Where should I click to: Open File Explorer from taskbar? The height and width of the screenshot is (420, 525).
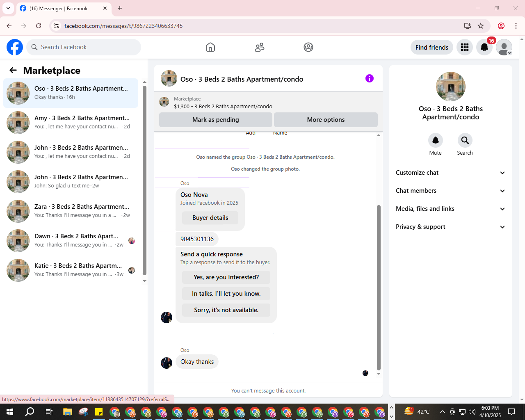(x=68, y=412)
